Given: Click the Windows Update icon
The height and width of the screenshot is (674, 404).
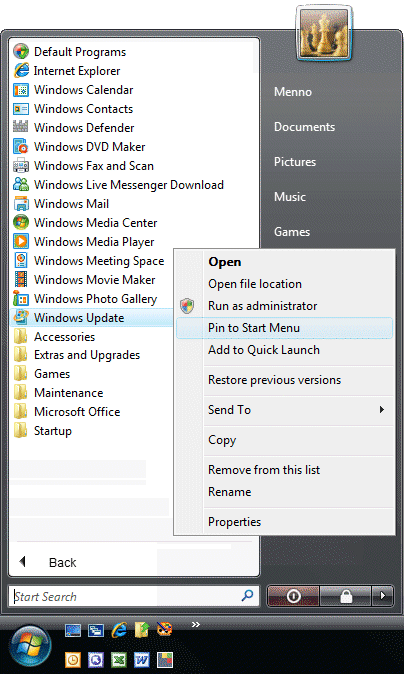Looking at the screenshot, I should coord(21,317).
